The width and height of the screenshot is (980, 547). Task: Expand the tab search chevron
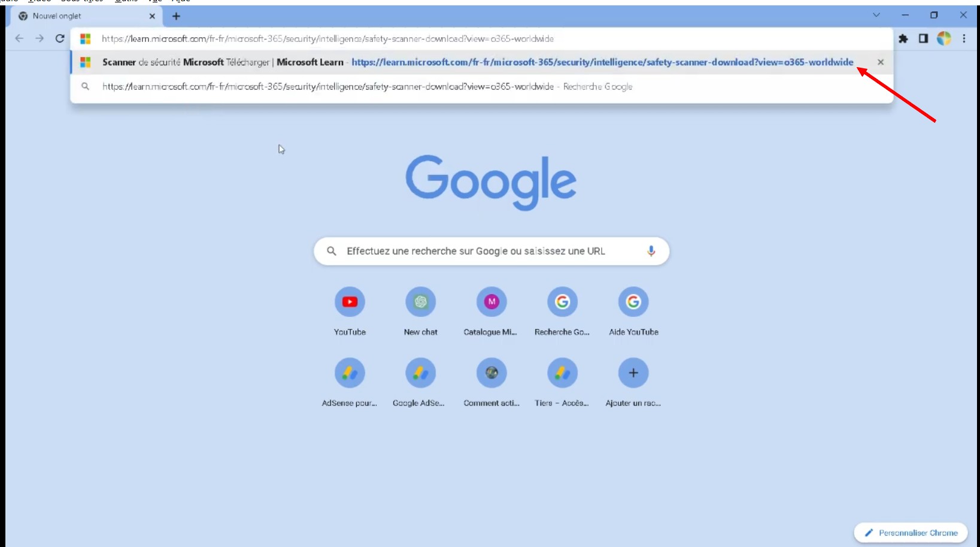876,16
